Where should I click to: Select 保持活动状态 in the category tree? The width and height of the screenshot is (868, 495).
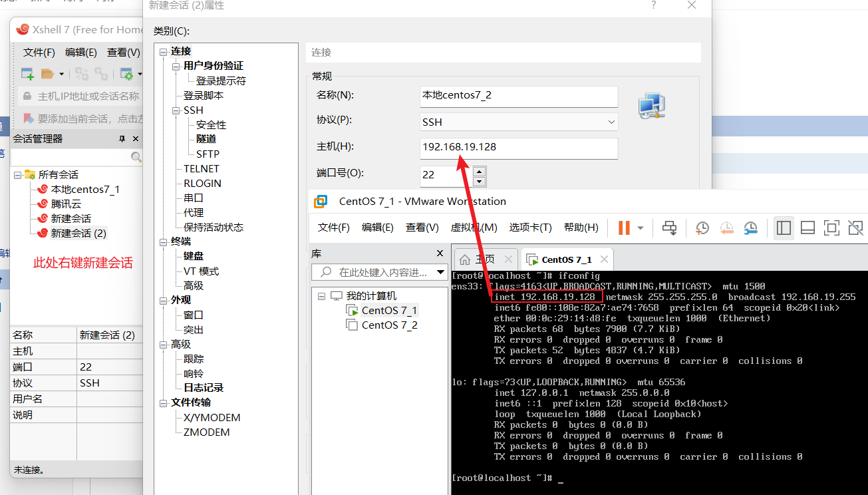214,227
